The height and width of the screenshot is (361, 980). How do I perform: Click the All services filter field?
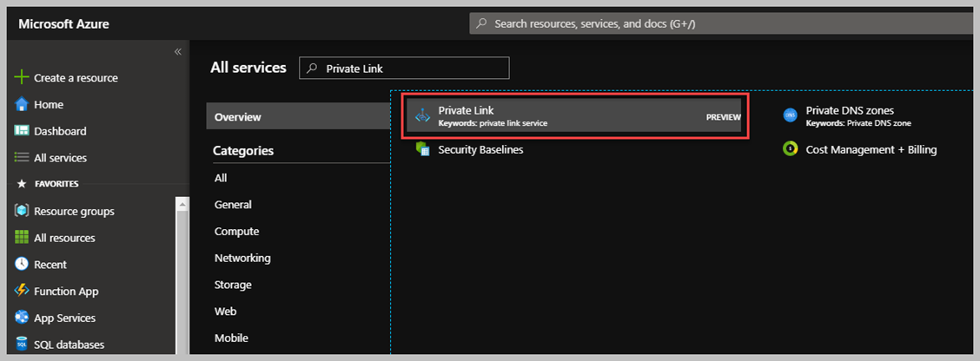[404, 68]
